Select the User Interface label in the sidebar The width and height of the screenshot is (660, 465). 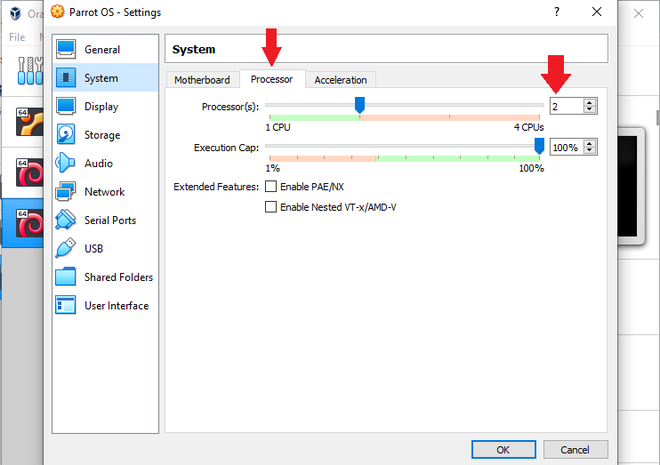pos(117,306)
